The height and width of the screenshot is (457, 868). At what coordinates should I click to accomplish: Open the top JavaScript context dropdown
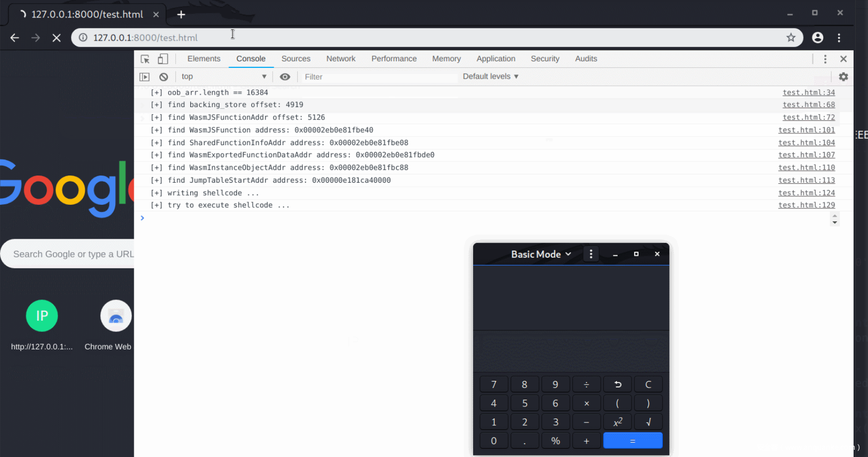(x=224, y=77)
